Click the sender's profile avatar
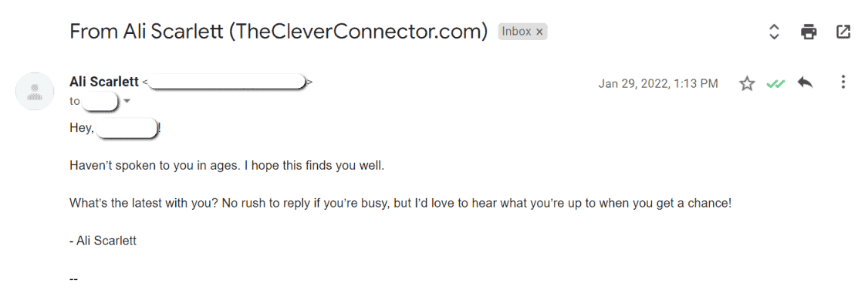Viewport: 868px width, 293px height. [x=34, y=91]
